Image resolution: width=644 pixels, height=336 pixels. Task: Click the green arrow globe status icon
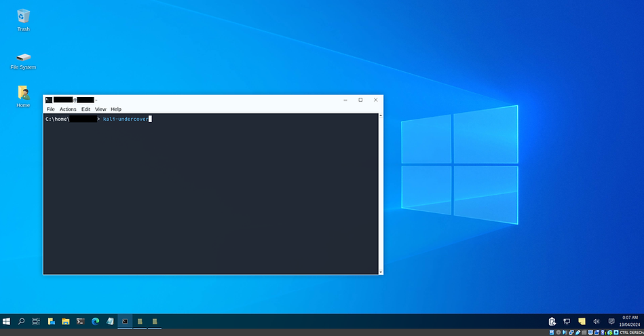pos(609,333)
